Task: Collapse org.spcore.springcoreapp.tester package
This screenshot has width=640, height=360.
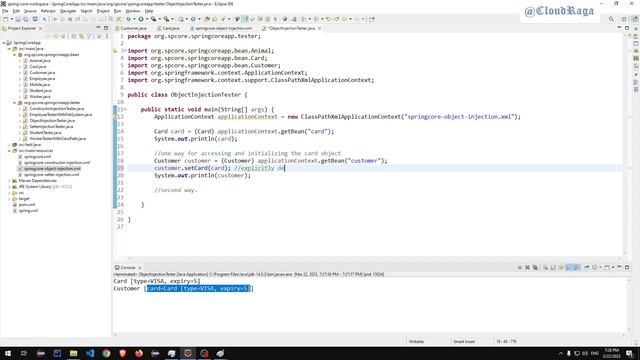Action: [15, 102]
